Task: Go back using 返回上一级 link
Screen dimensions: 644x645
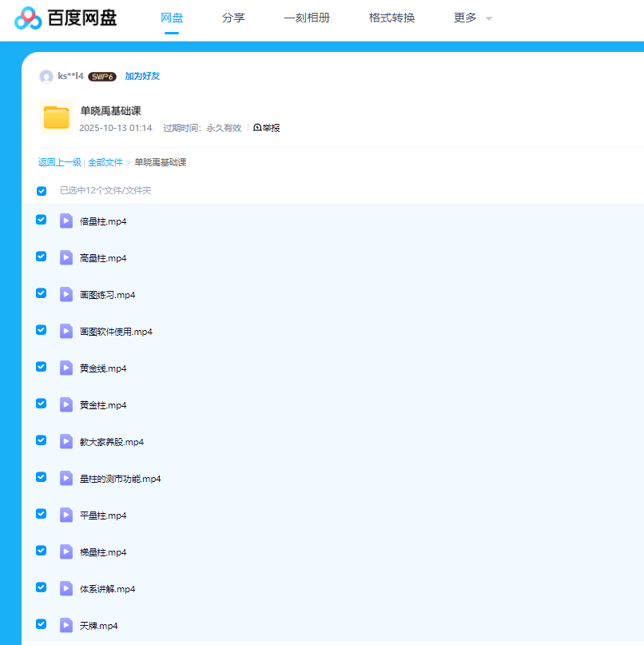Action: [x=57, y=161]
